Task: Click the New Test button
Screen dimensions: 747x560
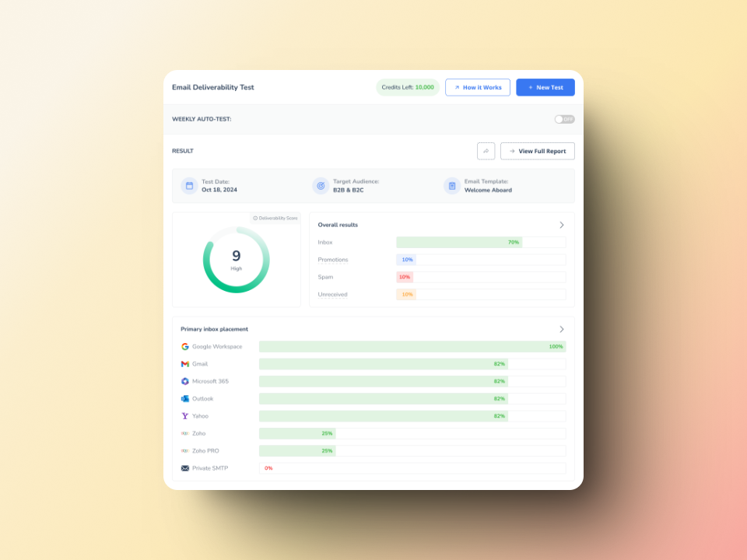Action: click(x=545, y=87)
